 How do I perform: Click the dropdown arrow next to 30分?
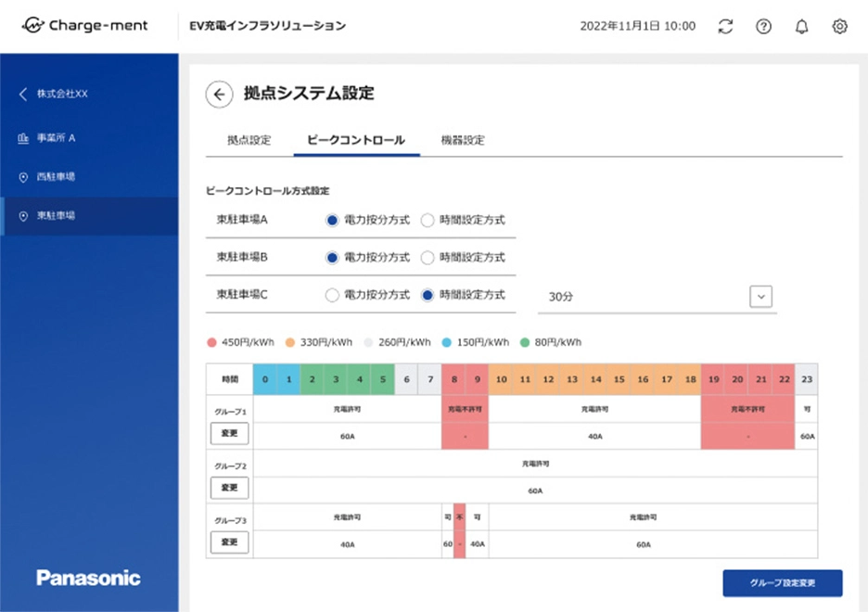tap(760, 296)
